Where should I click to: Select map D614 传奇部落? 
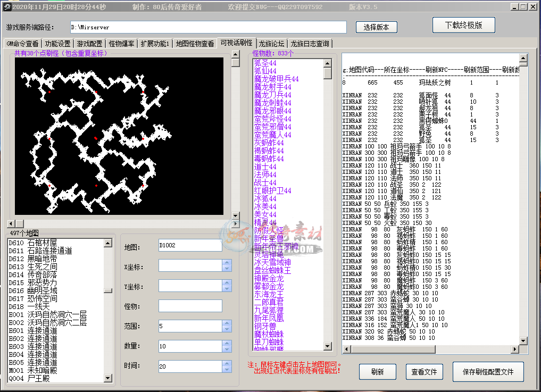[x=33, y=274]
